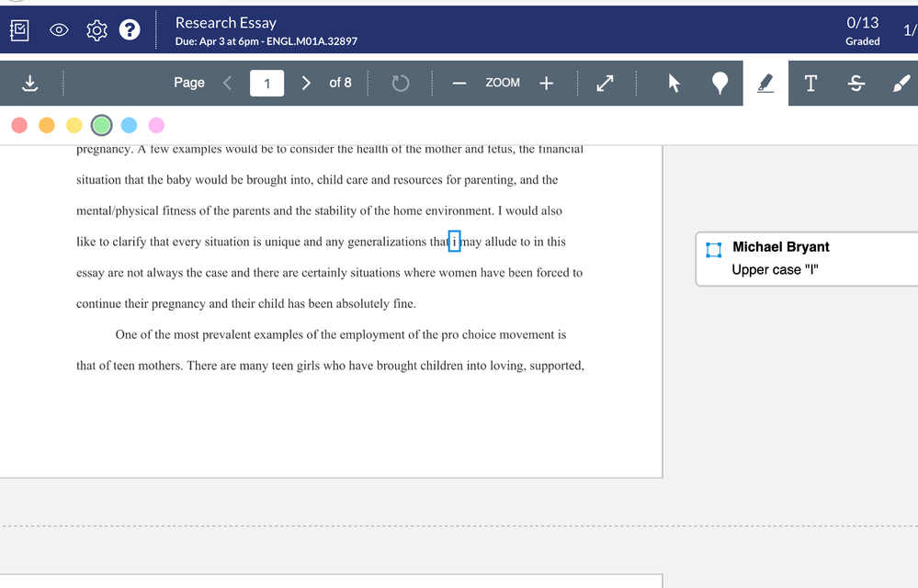This screenshot has height=588, width=918.
Task: Select the highlight annotation tool
Action: pyautogui.click(x=765, y=84)
